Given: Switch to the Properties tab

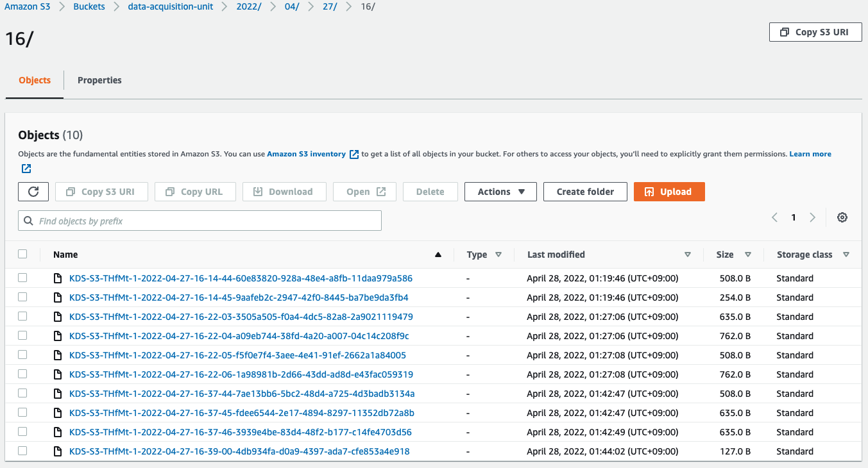Looking at the screenshot, I should tap(99, 80).
